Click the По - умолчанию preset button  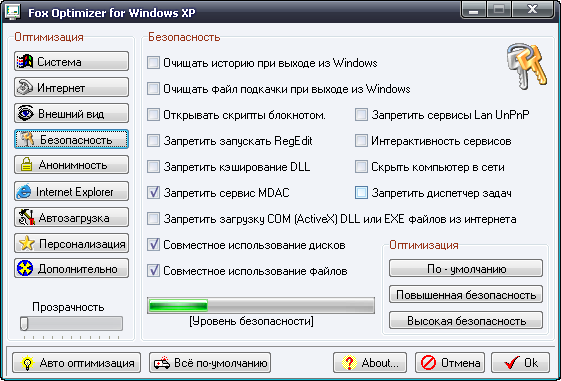pyautogui.click(x=466, y=268)
